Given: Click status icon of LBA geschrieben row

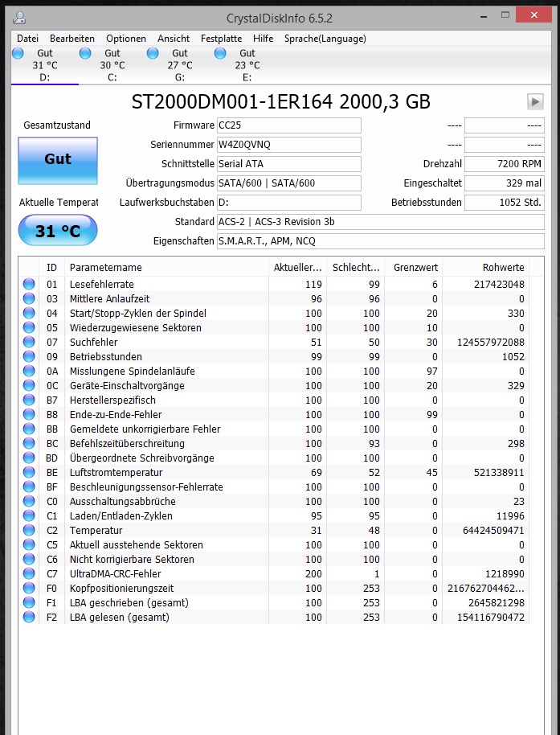Looking at the screenshot, I should coord(29,603).
